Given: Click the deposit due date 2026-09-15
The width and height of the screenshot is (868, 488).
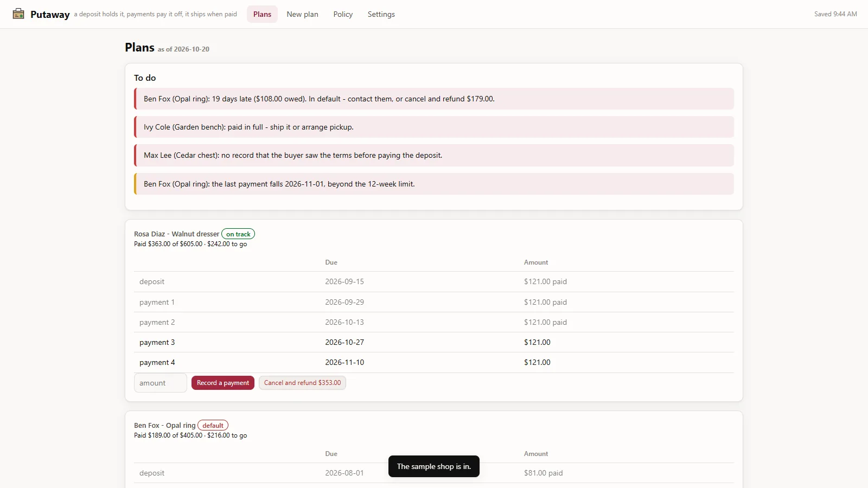Looking at the screenshot, I should pos(344,281).
